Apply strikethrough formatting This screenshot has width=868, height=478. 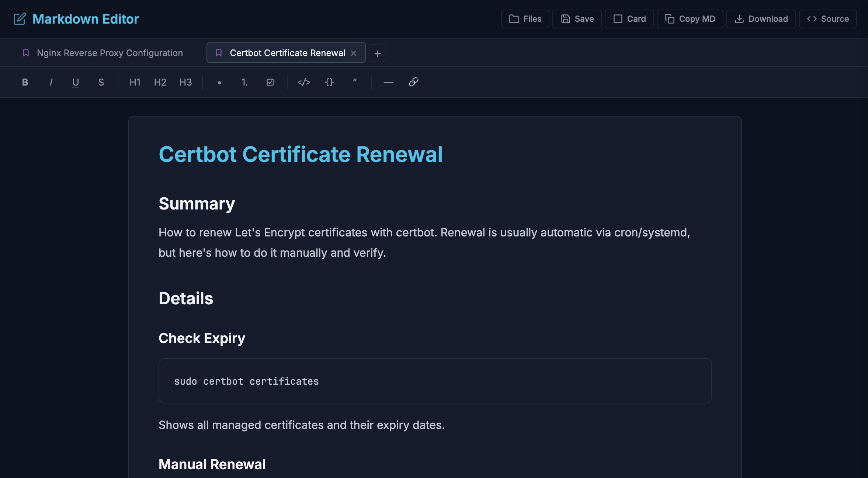101,82
